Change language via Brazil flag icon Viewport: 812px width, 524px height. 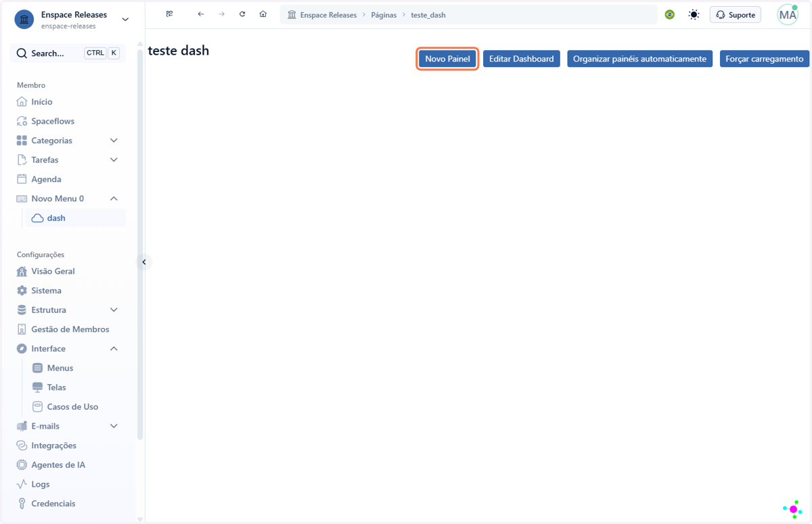(670, 14)
